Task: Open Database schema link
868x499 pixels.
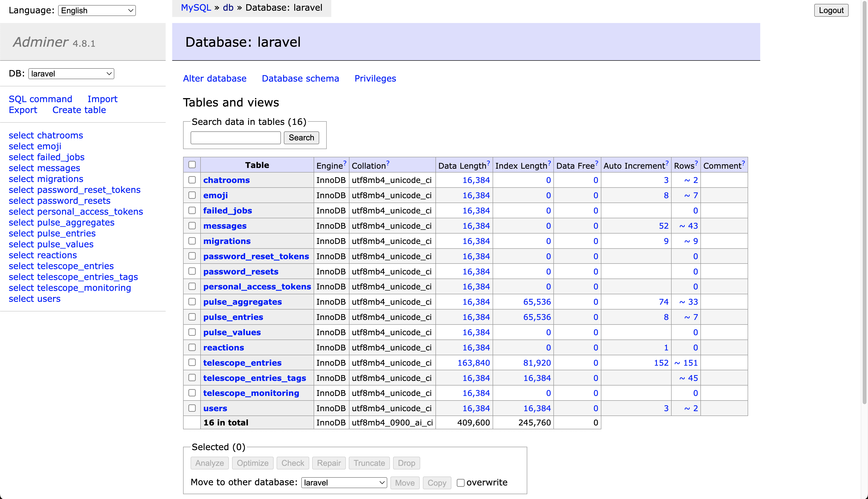Action: tap(300, 78)
